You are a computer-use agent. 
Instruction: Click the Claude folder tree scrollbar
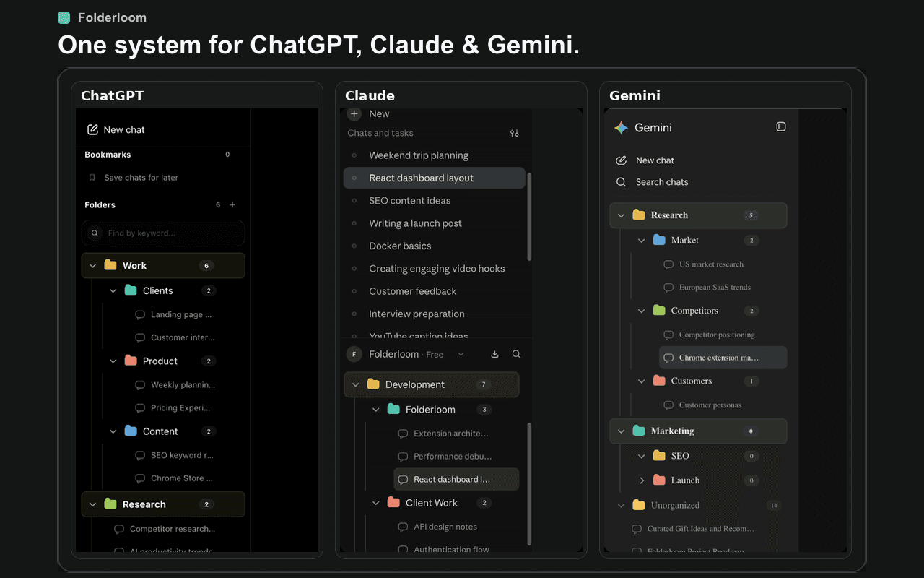530,484
